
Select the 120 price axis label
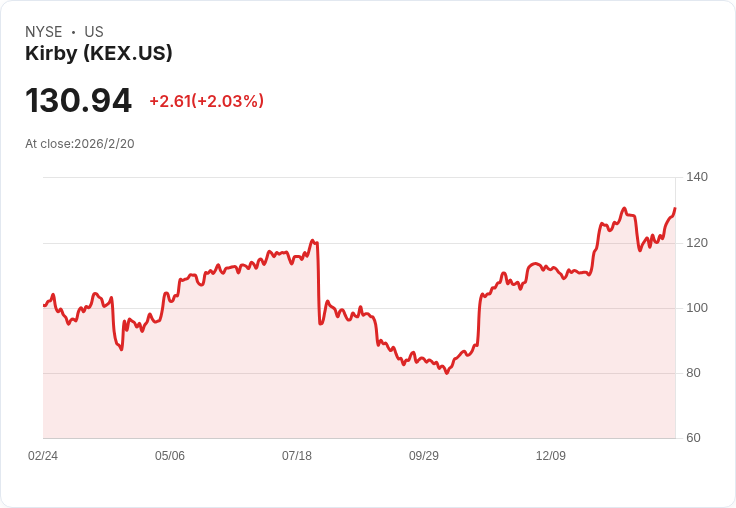(697, 243)
